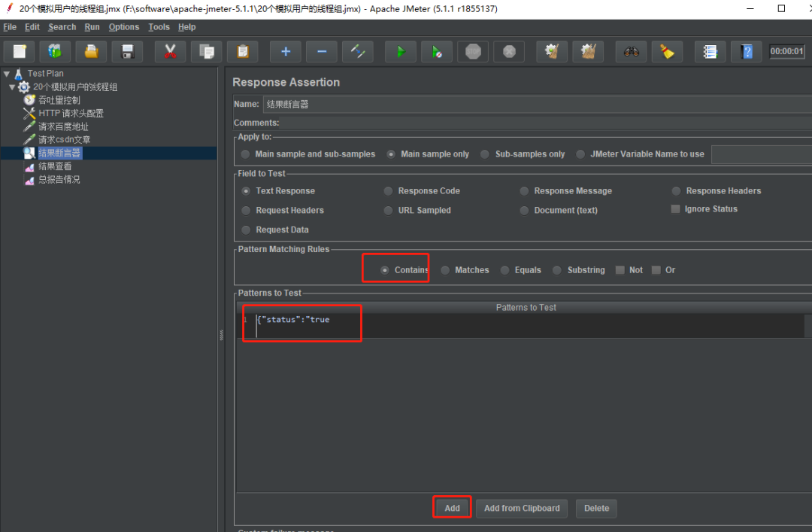Select URL Sampled radio
Screen dimensions: 812x532
click(x=388, y=210)
